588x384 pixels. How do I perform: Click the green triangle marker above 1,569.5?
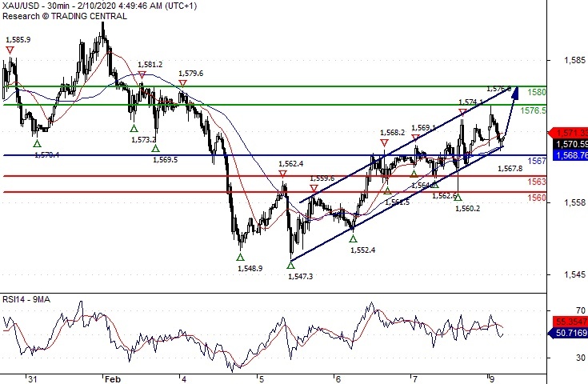(155, 149)
